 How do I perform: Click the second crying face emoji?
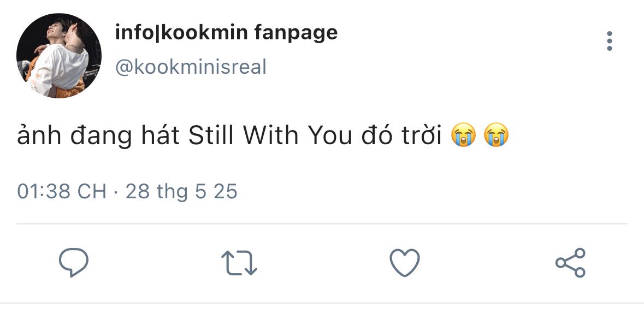pyautogui.click(x=496, y=136)
